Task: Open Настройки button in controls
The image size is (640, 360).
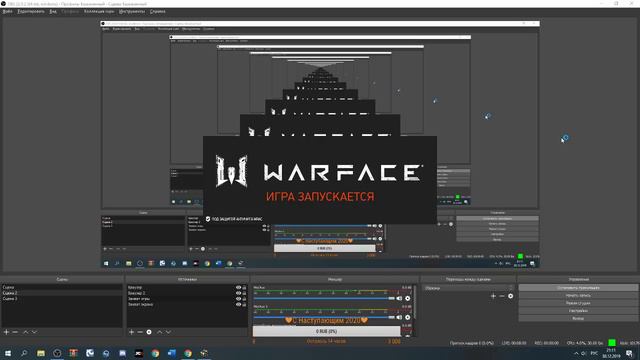Action: 578,311
